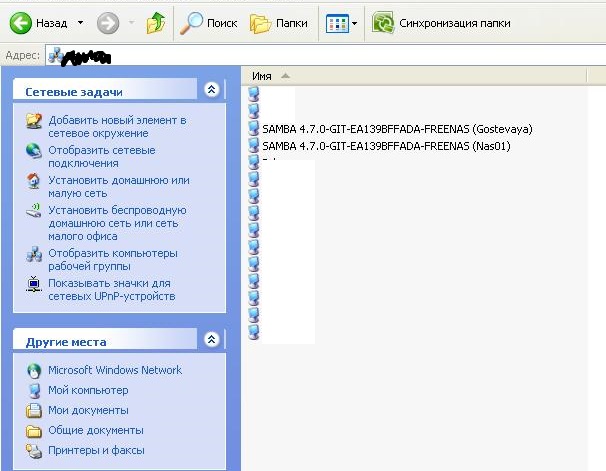Click the Мои документы folder icon

click(34, 410)
